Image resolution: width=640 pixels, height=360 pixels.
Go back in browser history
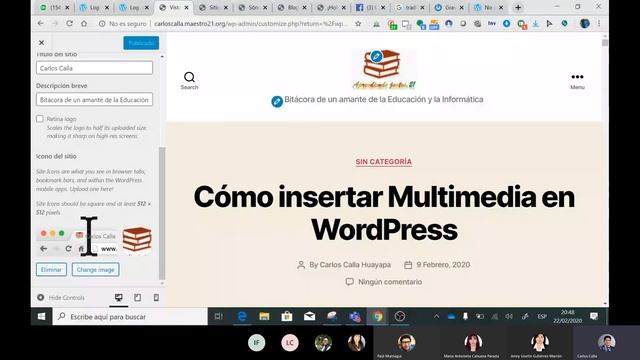40,24
